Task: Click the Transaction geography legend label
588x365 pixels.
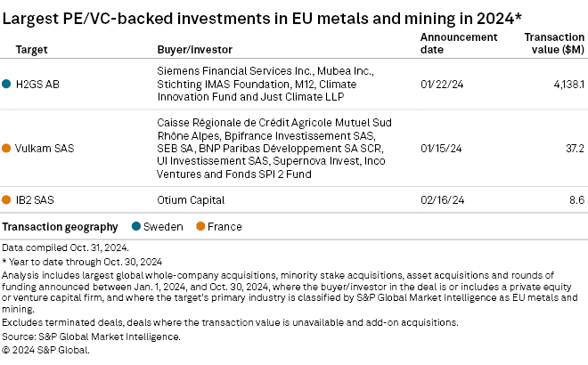Action: [59, 227]
